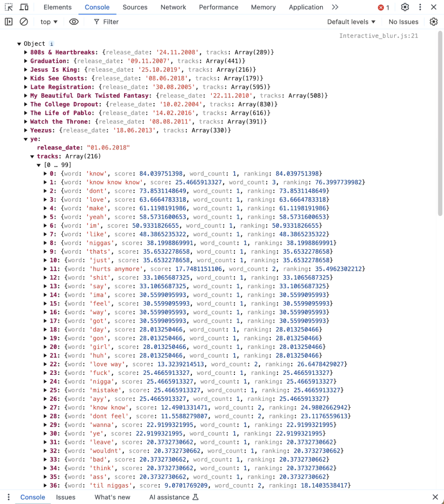The height and width of the screenshot is (504, 444).
Task: Open the What's new drawer tab
Action: (112, 497)
